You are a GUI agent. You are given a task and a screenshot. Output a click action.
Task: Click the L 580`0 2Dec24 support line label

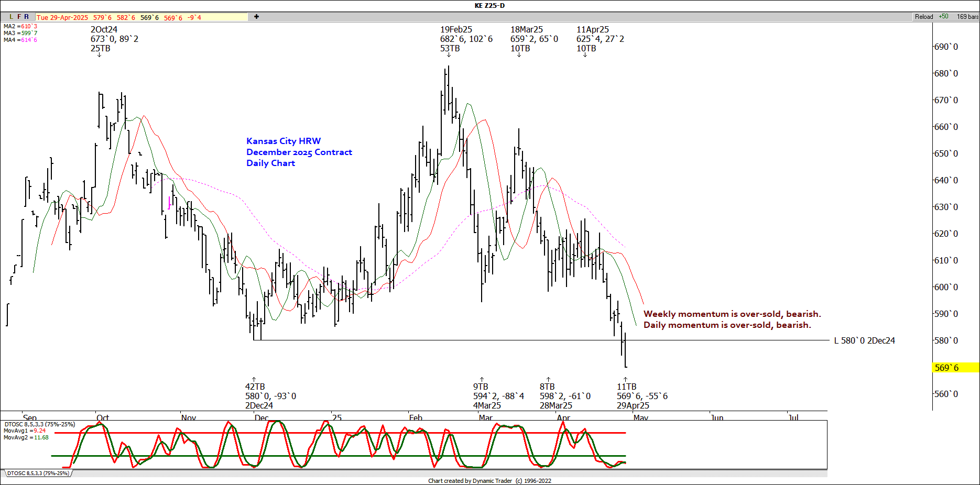(864, 340)
